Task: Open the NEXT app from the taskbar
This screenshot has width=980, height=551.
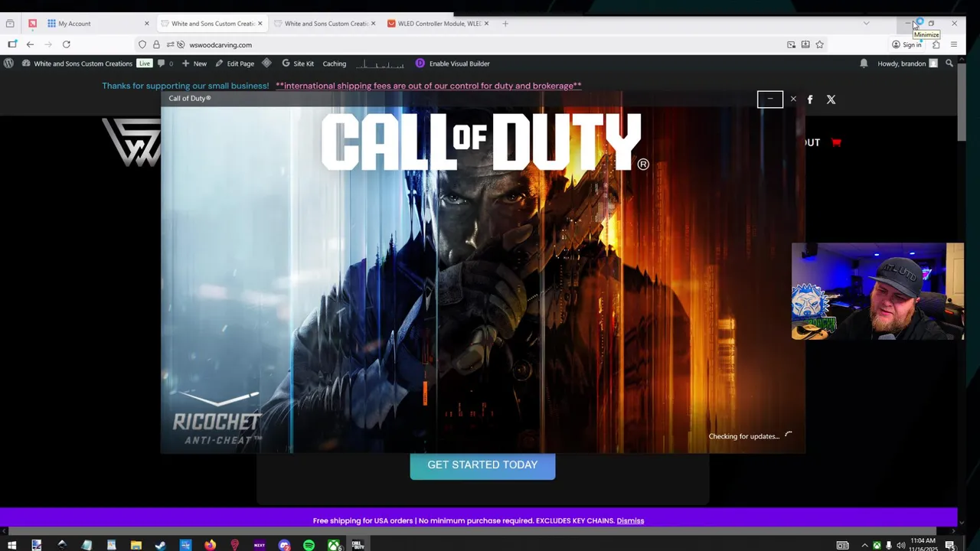Action: pos(260,545)
